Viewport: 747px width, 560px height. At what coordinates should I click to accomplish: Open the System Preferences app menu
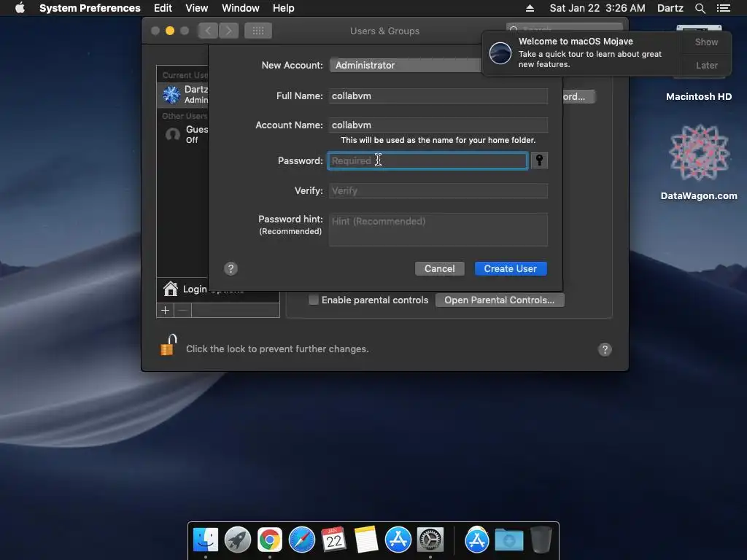pyautogui.click(x=90, y=8)
